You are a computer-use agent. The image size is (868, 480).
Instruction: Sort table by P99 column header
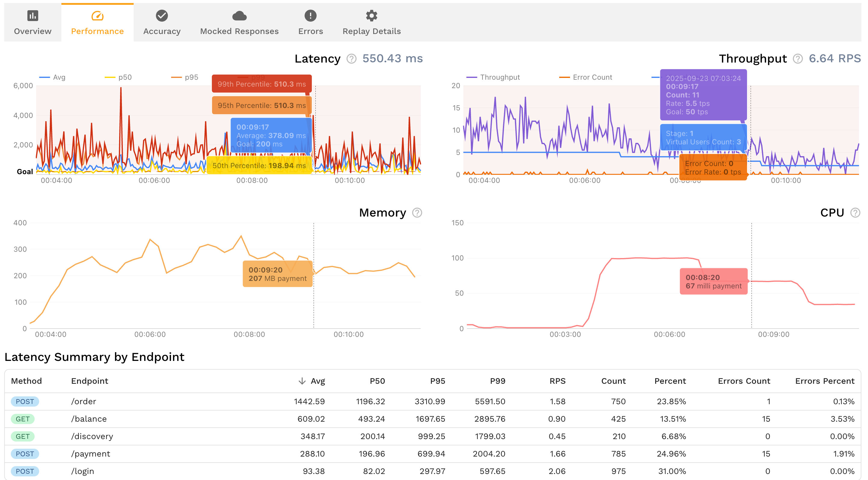tap(497, 381)
